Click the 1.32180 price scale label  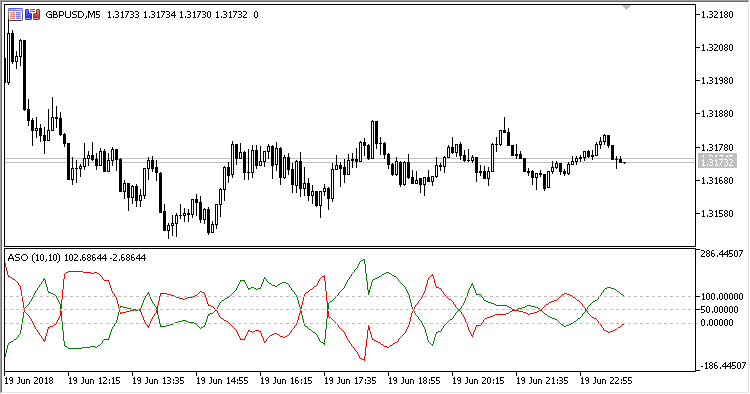point(717,15)
